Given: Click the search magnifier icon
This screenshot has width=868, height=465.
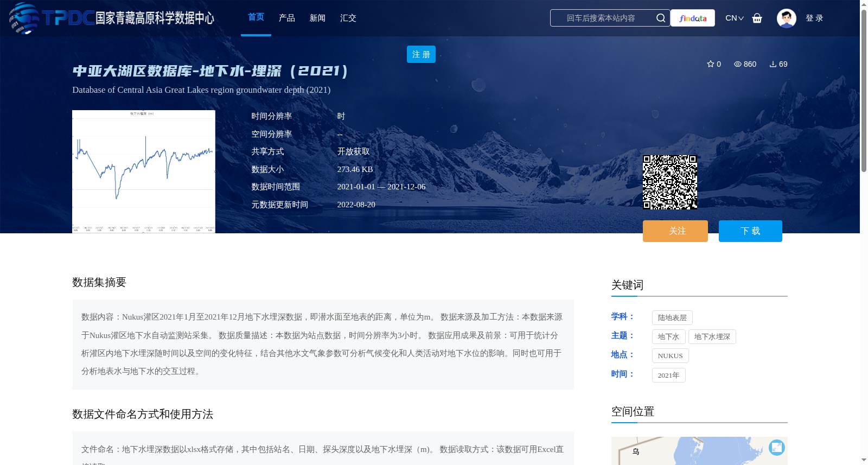Looking at the screenshot, I should [x=660, y=18].
